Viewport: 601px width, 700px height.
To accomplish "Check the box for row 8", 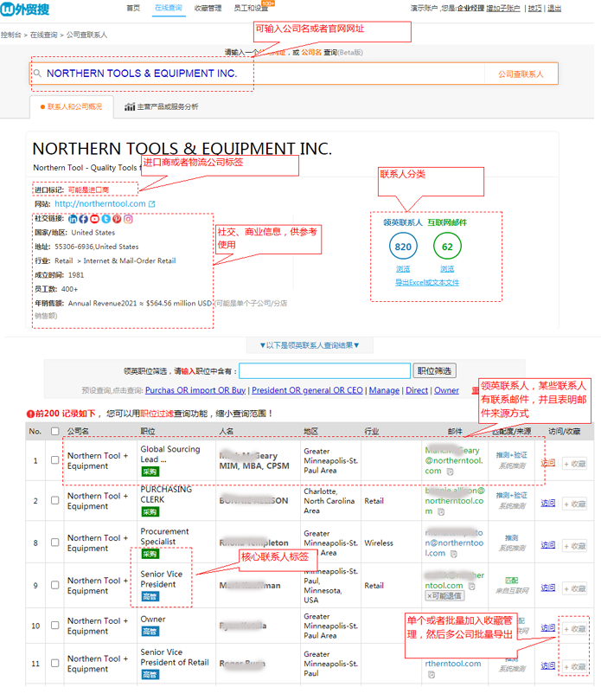I will [54, 543].
